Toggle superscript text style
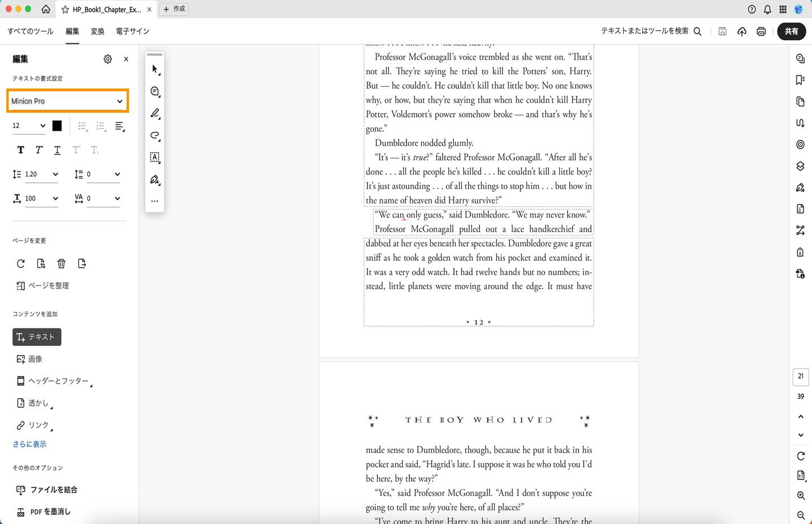812x524 pixels. coord(76,150)
